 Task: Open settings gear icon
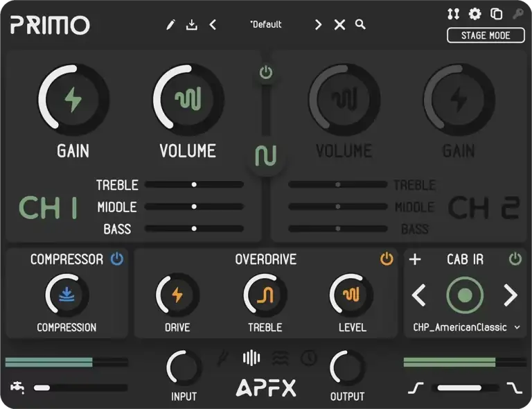point(475,14)
